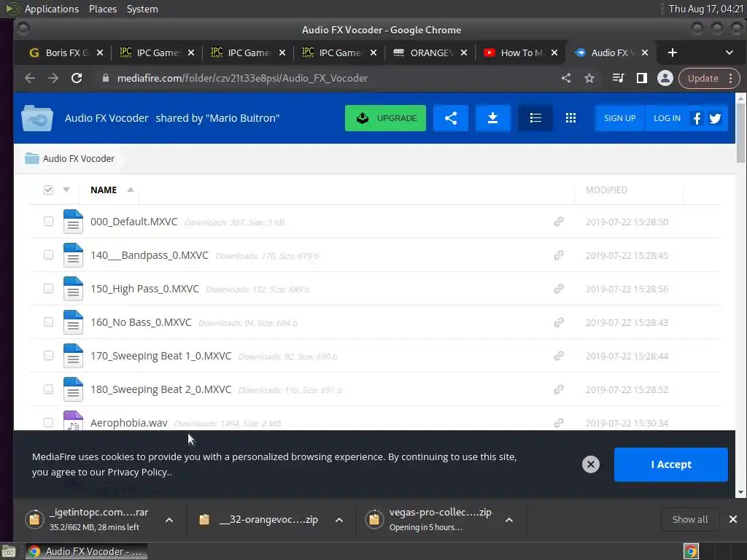This screenshot has width=747, height=560.
Task: Click Audio FX Vocoder taskbar window button
Action: click(x=86, y=551)
